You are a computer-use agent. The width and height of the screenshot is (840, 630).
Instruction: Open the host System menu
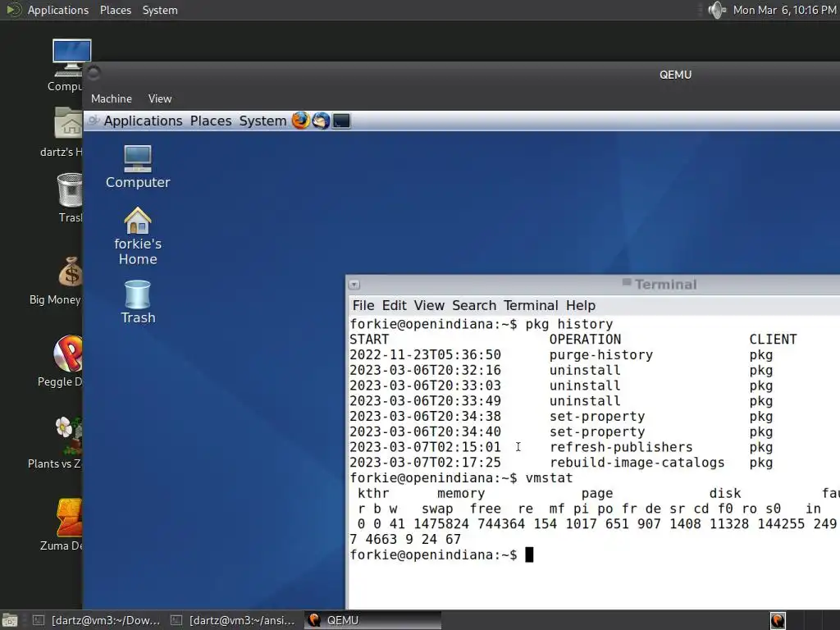[x=160, y=10]
